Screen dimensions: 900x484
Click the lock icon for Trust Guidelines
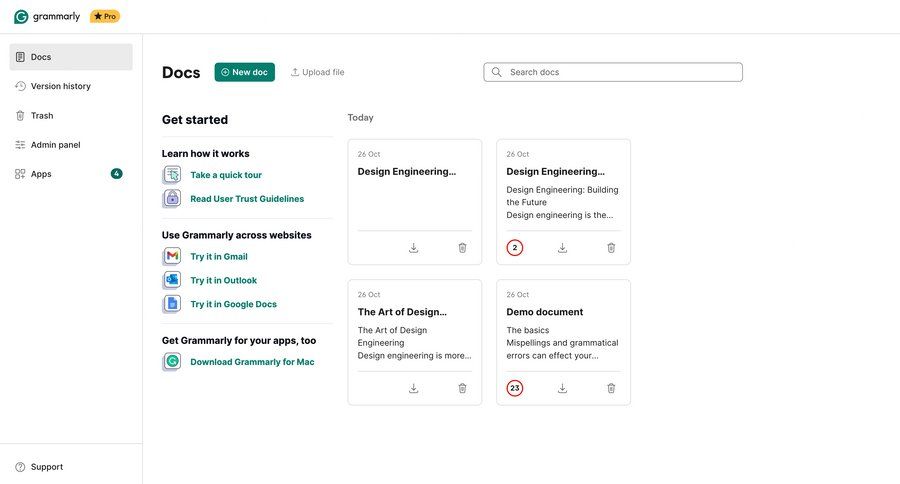pos(172,198)
